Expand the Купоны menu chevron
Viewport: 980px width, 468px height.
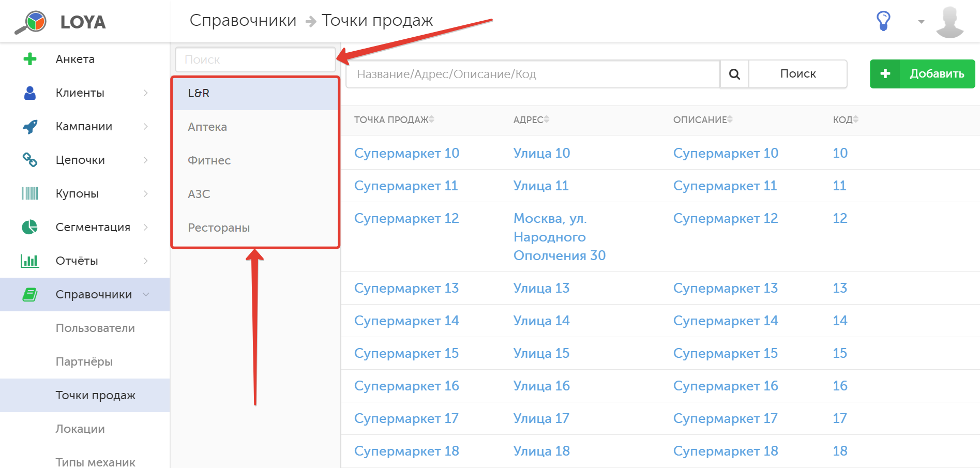click(146, 193)
